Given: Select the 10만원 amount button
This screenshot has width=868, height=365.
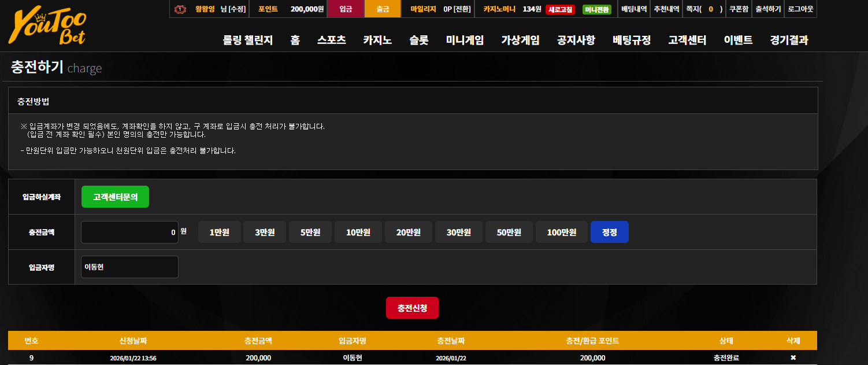Looking at the screenshot, I should tap(358, 232).
